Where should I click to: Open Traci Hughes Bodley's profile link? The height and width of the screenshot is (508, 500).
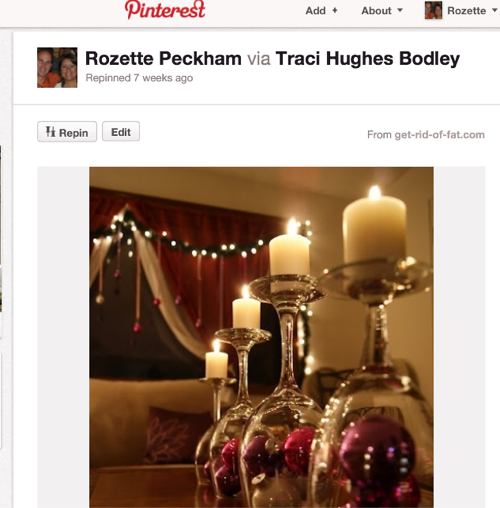(368, 59)
